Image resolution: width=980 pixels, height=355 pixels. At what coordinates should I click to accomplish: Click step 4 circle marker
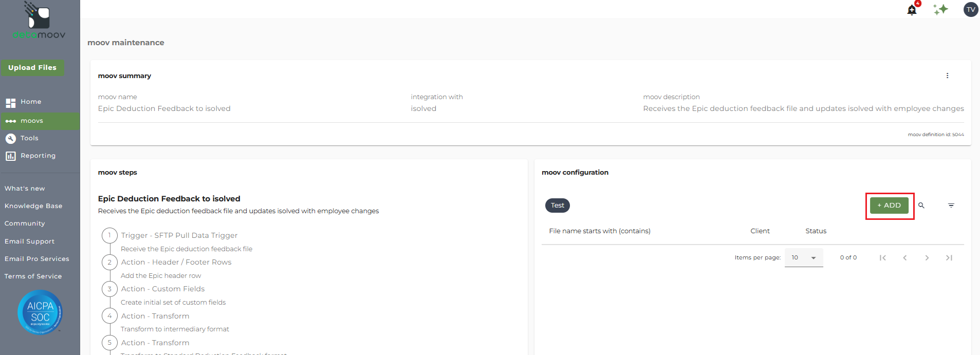pyautogui.click(x=109, y=316)
